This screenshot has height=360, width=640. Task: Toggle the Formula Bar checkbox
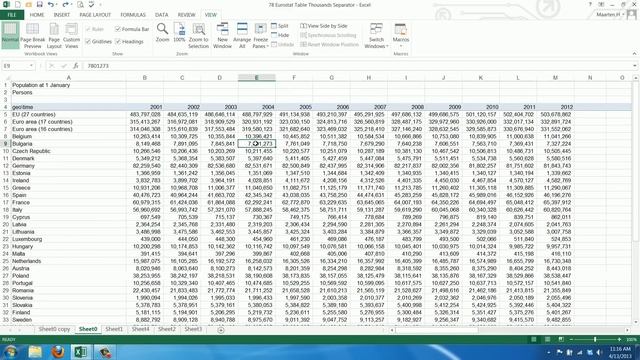coord(133,29)
